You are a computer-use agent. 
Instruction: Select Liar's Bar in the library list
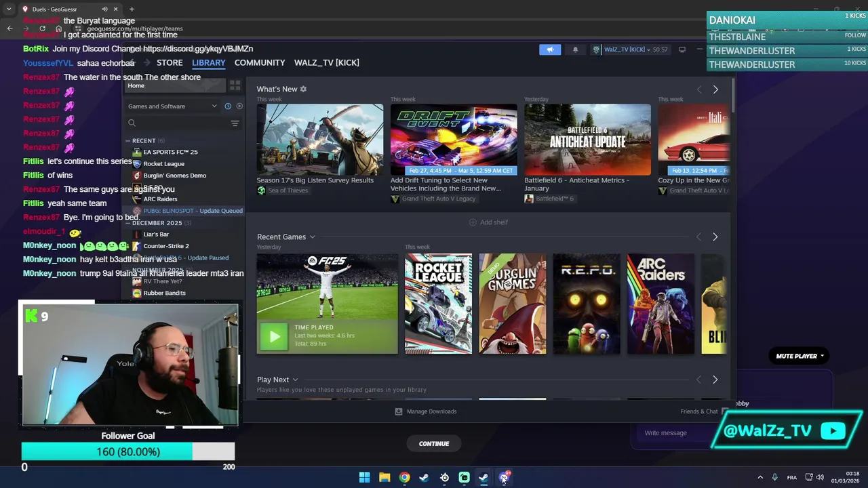(x=156, y=235)
